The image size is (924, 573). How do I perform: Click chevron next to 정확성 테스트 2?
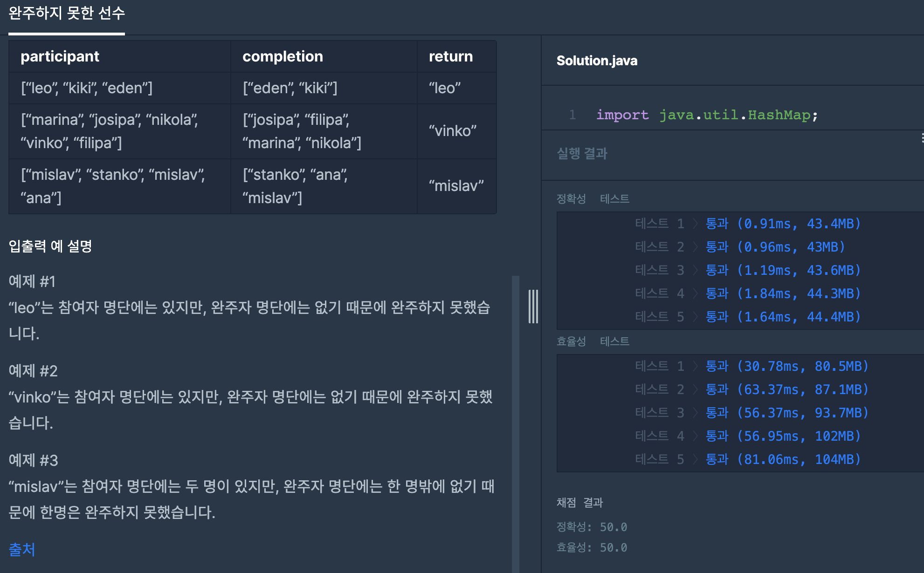pyautogui.click(x=695, y=247)
